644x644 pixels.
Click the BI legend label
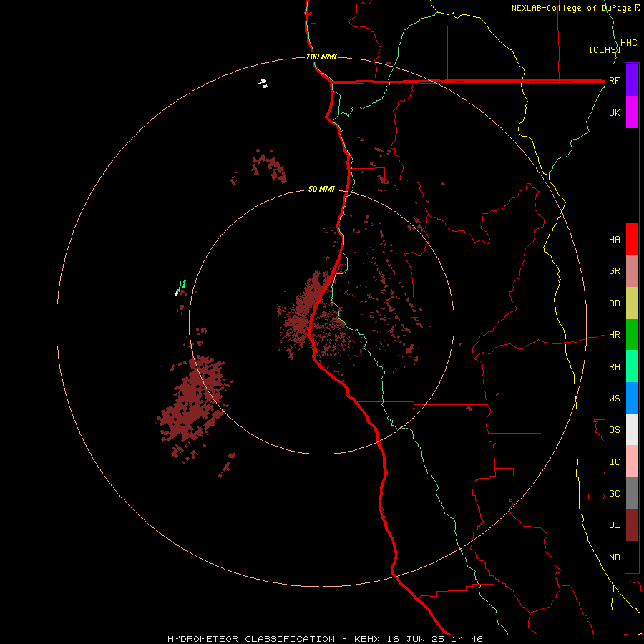coord(614,525)
